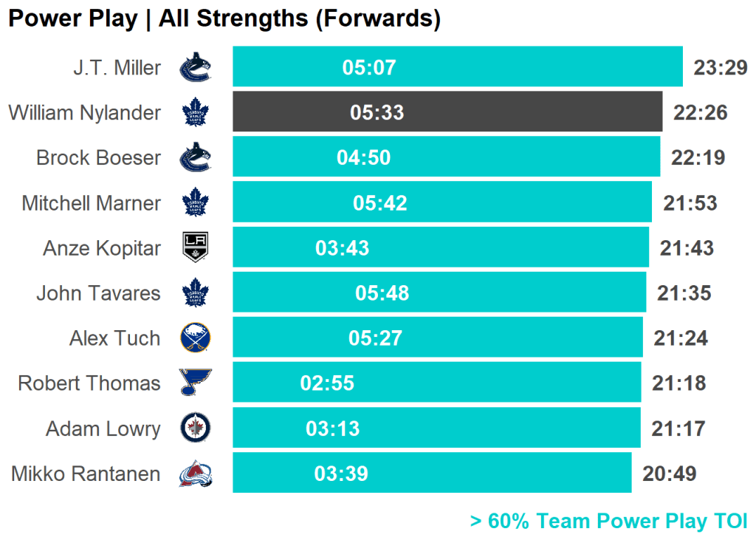Click Anze Kopitar's 21:43 ice time value
This screenshot has height=540, width=756.
687,248
